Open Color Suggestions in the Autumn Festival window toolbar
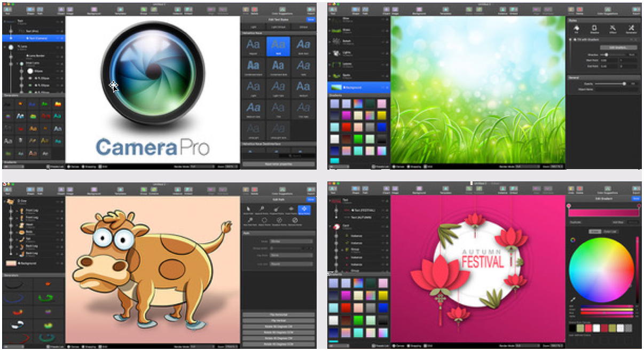Image resolution: width=644 pixels, height=351 pixels. [608, 190]
